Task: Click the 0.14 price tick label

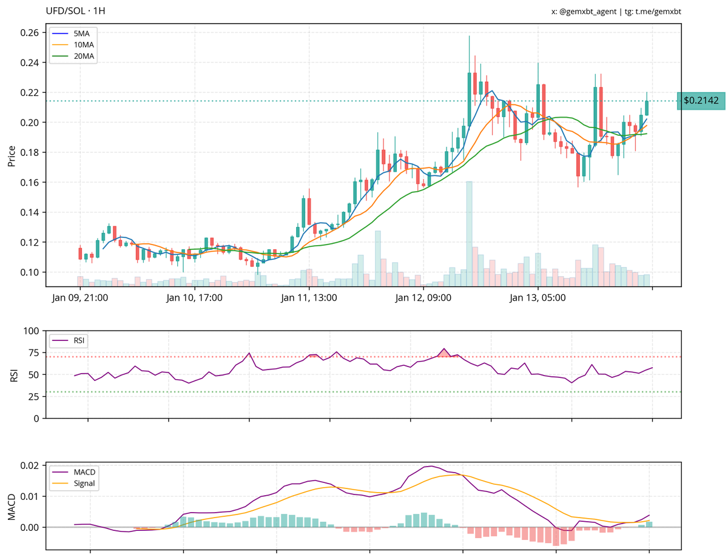Action: [x=30, y=212]
